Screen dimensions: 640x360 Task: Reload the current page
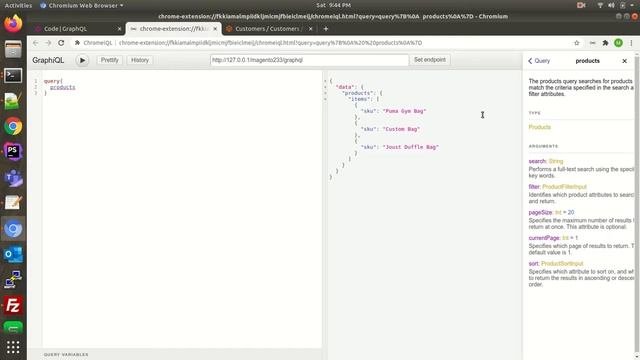61,43
